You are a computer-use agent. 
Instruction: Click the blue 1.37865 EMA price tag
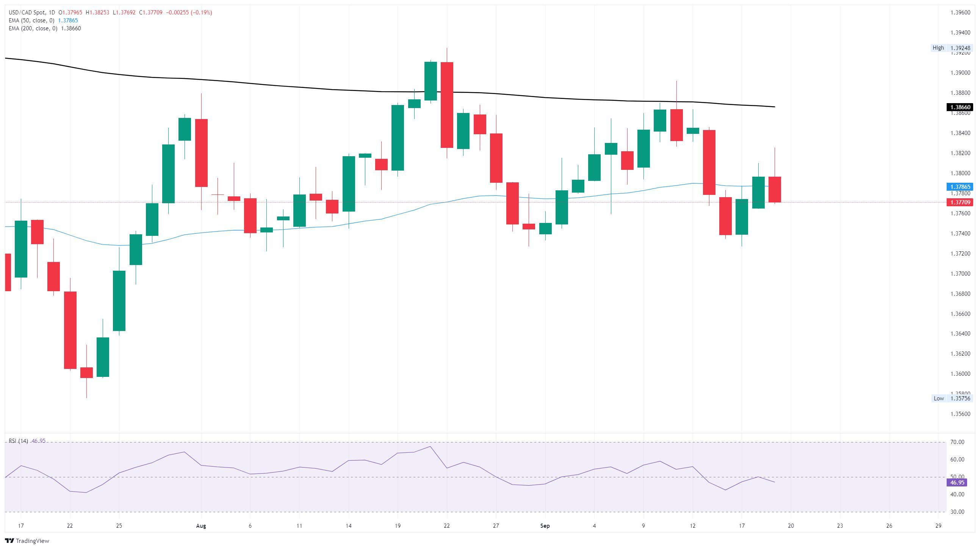click(959, 187)
